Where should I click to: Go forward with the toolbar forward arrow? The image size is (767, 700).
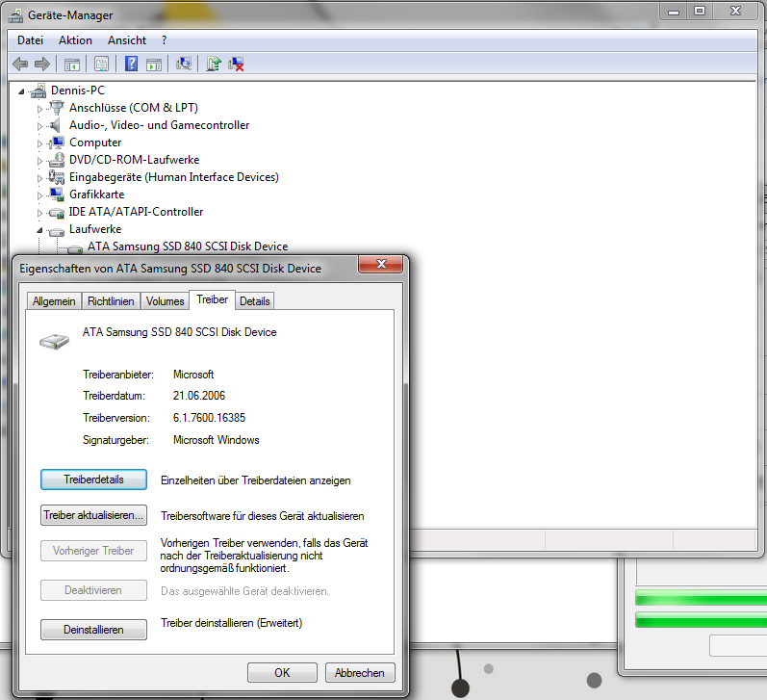tap(42, 64)
